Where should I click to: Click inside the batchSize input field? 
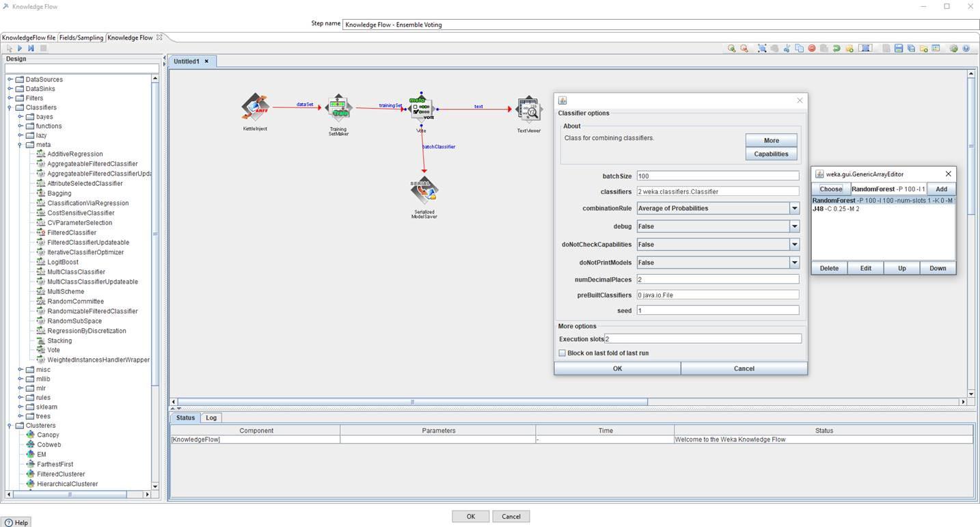coord(716,176)
